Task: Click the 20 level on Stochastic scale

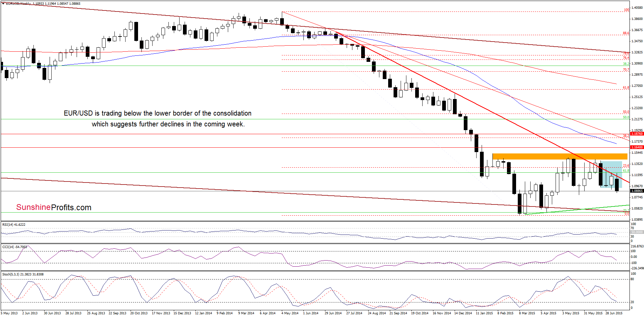Action: (632, 302)
